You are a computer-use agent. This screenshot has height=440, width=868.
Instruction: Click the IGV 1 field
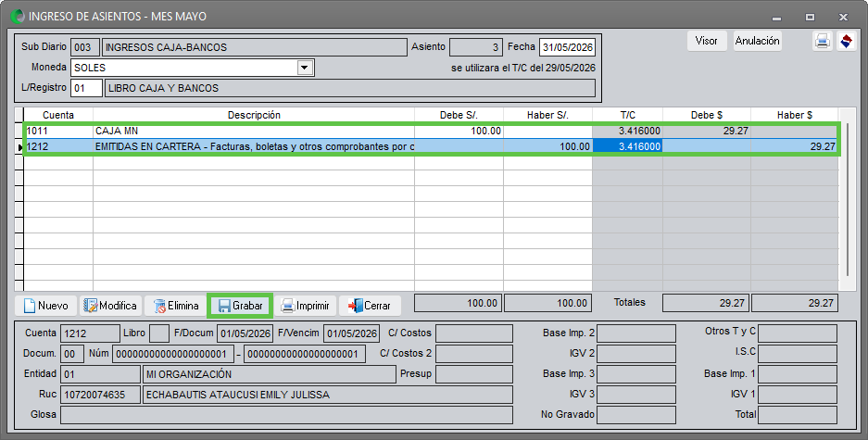click(x=798, y=395)
